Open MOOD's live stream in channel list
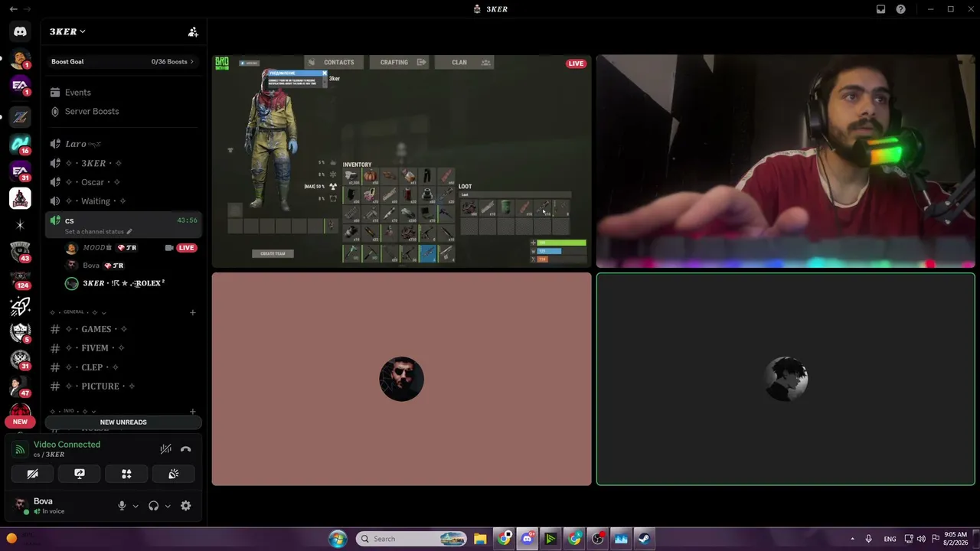The width and height of the screenshot is (980, 551). pyautogui.click(x=186, y=248)
